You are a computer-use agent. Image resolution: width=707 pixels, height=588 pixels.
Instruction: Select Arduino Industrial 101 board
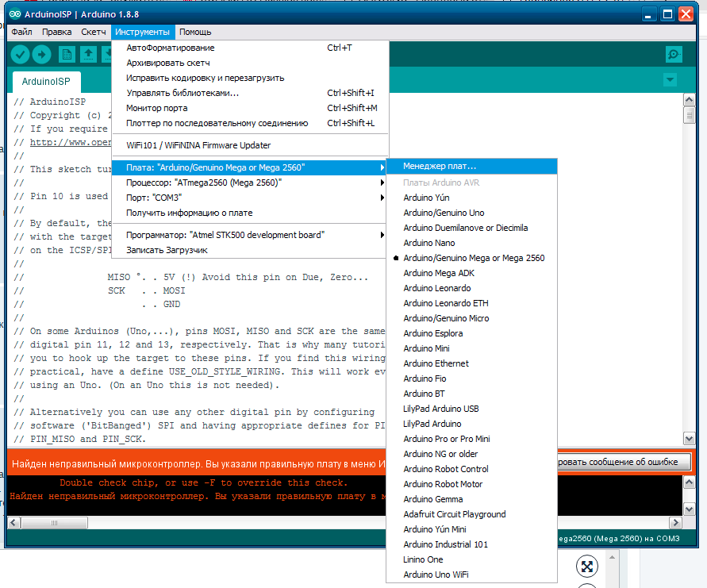tap(472, 544)
